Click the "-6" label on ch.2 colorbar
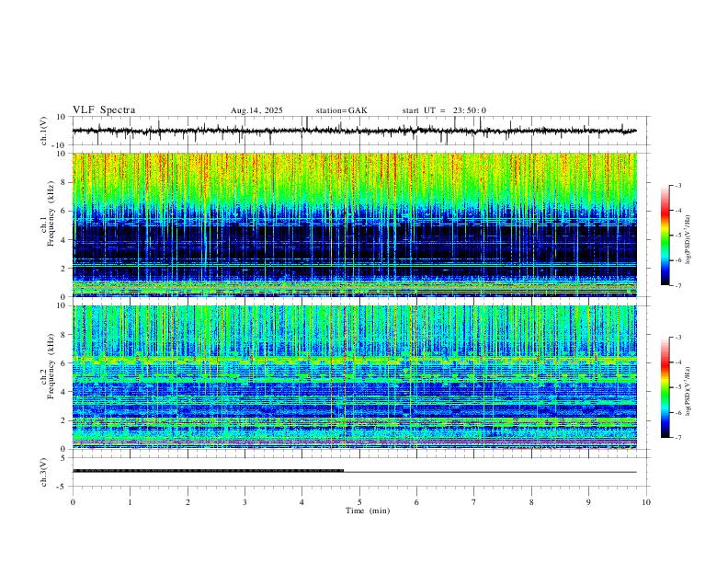 coord(678,412)
